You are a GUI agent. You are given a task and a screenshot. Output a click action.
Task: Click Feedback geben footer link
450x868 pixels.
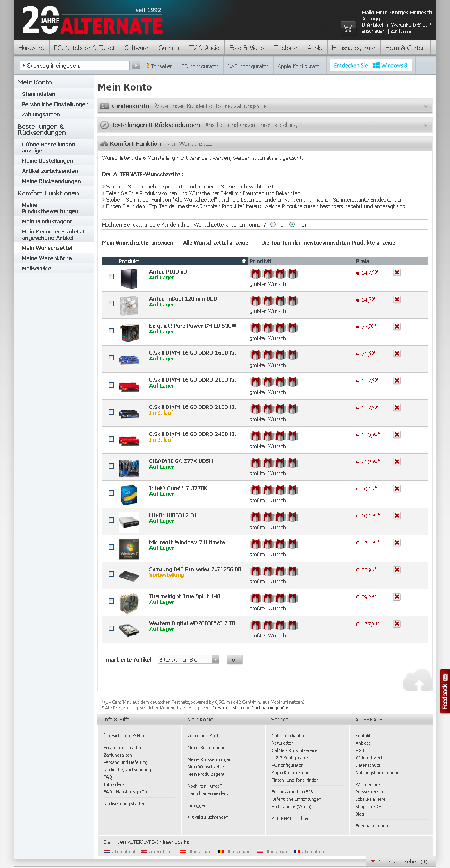[x=371, y=826]
